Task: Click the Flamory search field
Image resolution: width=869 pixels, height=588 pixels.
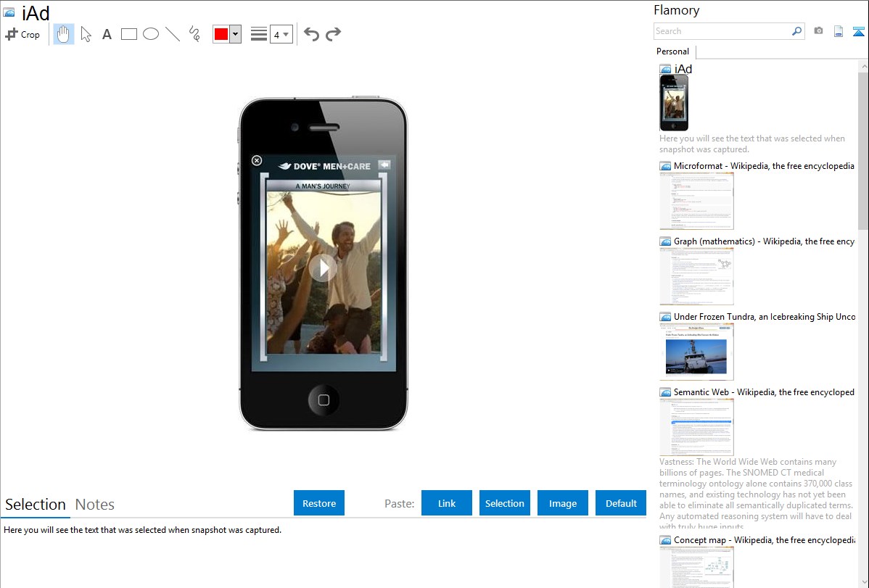Action: pyautogui.click(x=722, y=31)
